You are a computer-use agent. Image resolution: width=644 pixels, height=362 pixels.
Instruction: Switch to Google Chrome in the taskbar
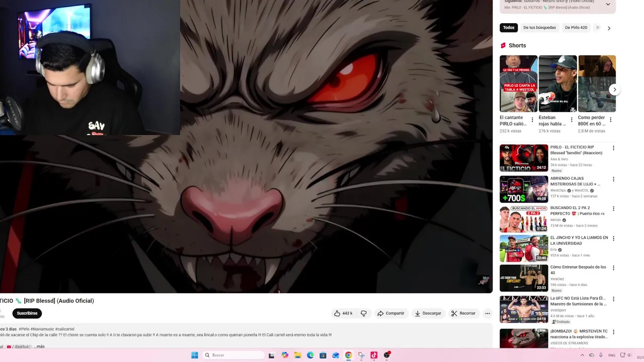(348, 355)
